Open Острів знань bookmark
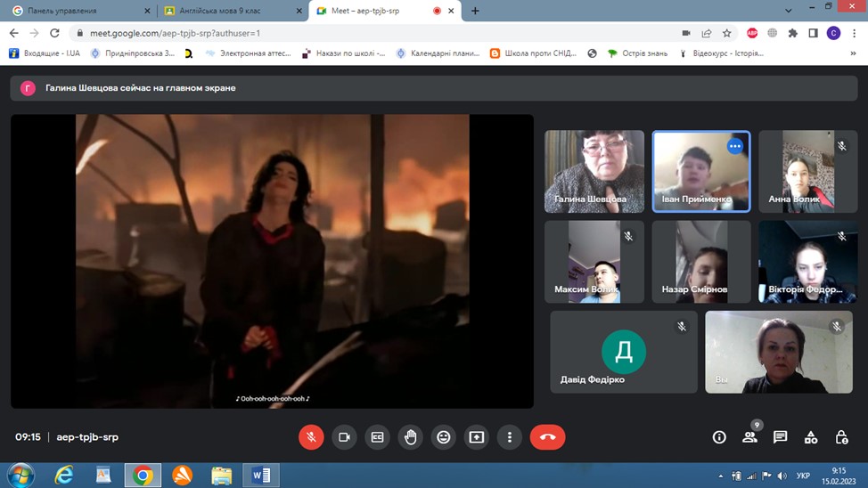 [x=637, y=53]
